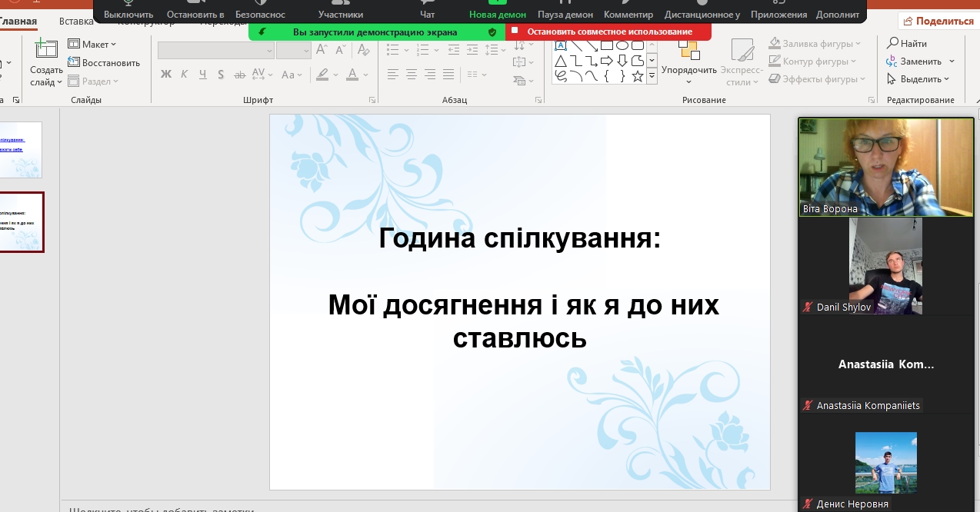
Task: Open the font size combo box
Action: [x=293, y=51]
